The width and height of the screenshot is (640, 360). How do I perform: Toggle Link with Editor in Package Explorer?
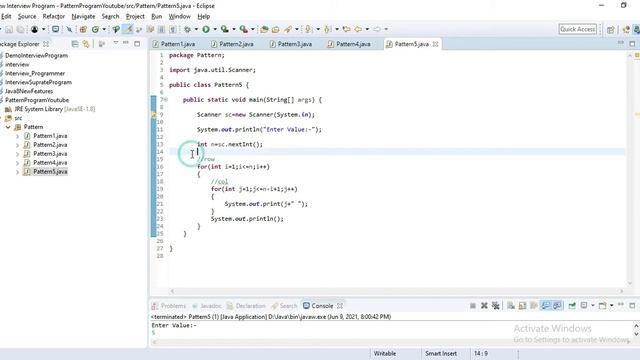(86, 44)
